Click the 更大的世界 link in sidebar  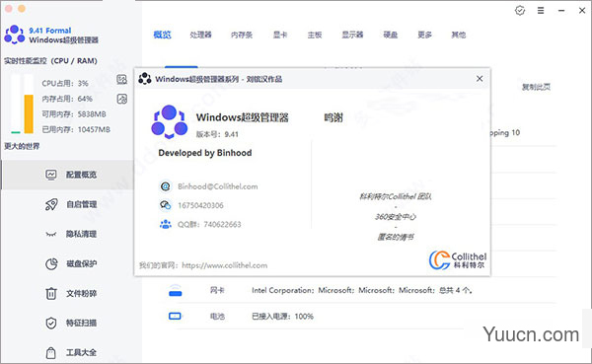pyautogui.click(x=22, y=146)
